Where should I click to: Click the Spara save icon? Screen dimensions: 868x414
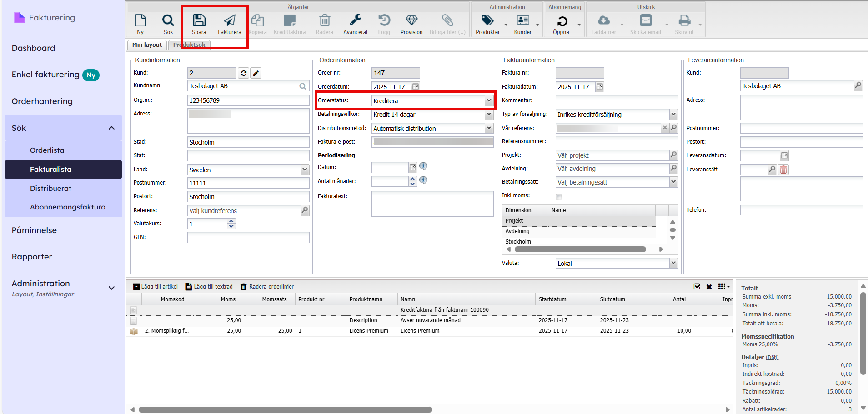199,21
